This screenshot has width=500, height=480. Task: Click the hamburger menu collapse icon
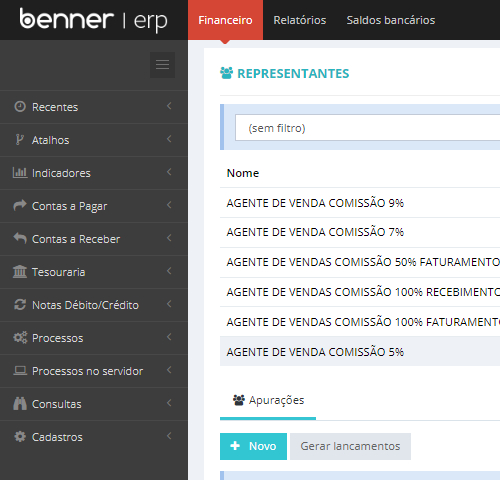pyautogui.click(x=162, y=65)
